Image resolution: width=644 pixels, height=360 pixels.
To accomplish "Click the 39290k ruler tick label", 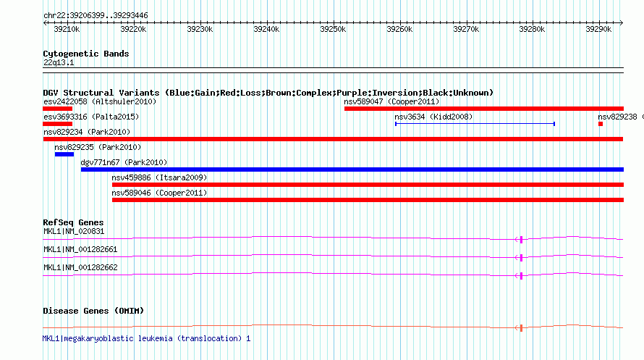I will (x=598, y=29).
